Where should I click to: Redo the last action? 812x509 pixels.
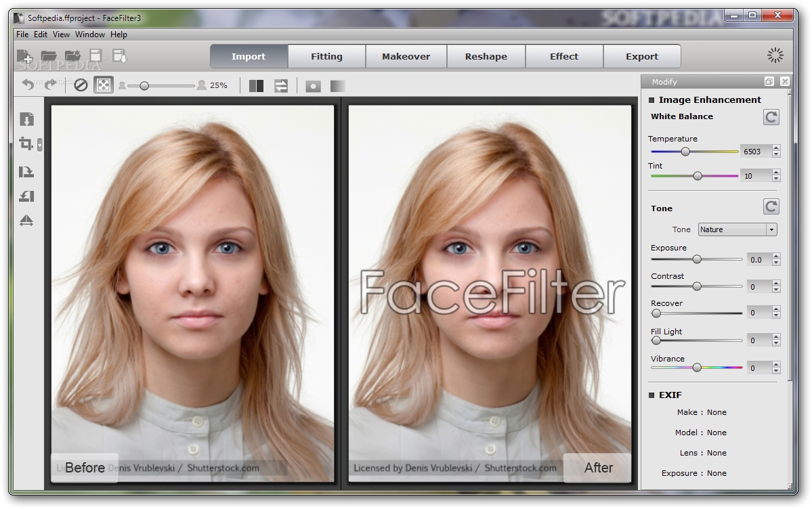pyautogui.click(x=50, y=85)
